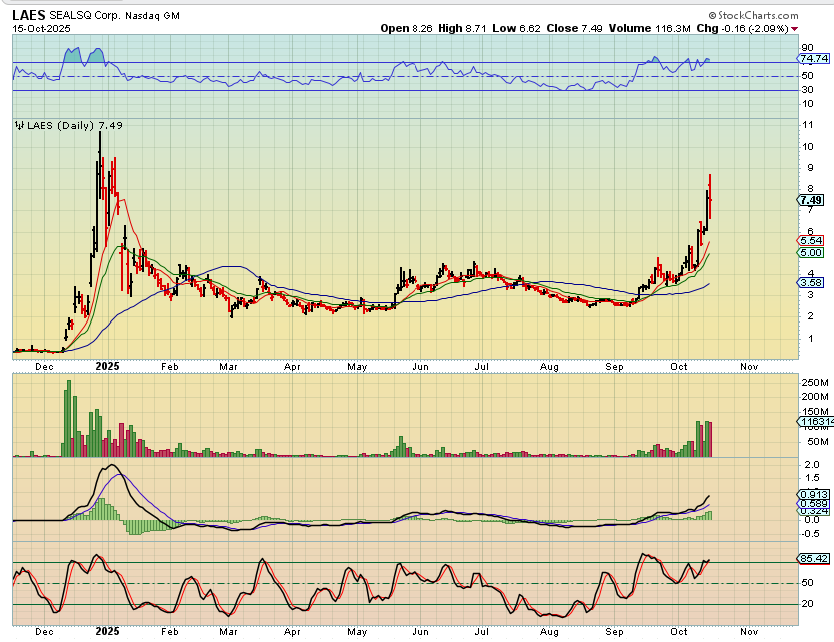Click the tallest green December volume bar
Viewport: 834px width, 642px height.
coord(68,419)
